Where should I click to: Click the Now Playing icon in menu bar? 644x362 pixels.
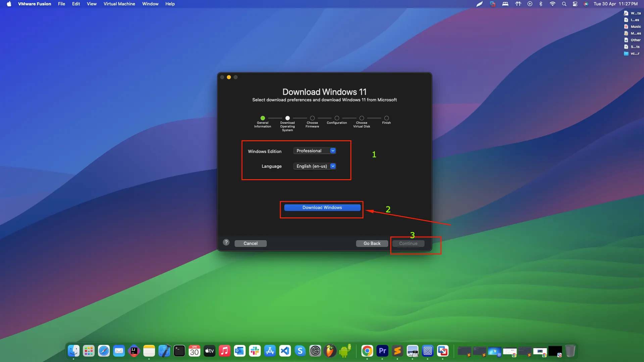pos(530,4)
